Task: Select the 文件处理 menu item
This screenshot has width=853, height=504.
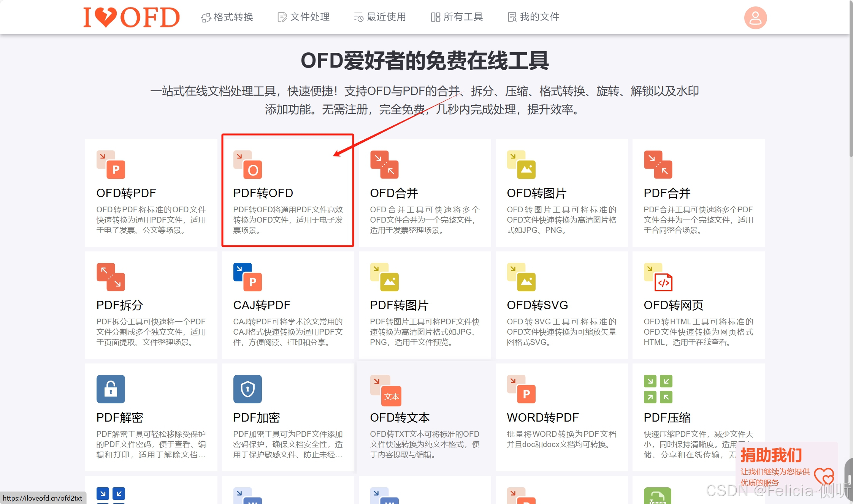Action: pyautogui.click(x=304, y=17)
